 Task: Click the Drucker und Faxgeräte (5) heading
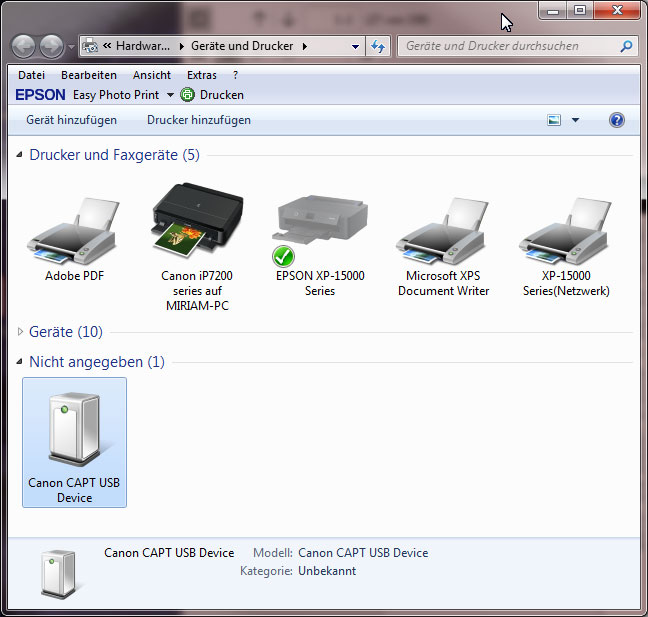tap(114, 155)
